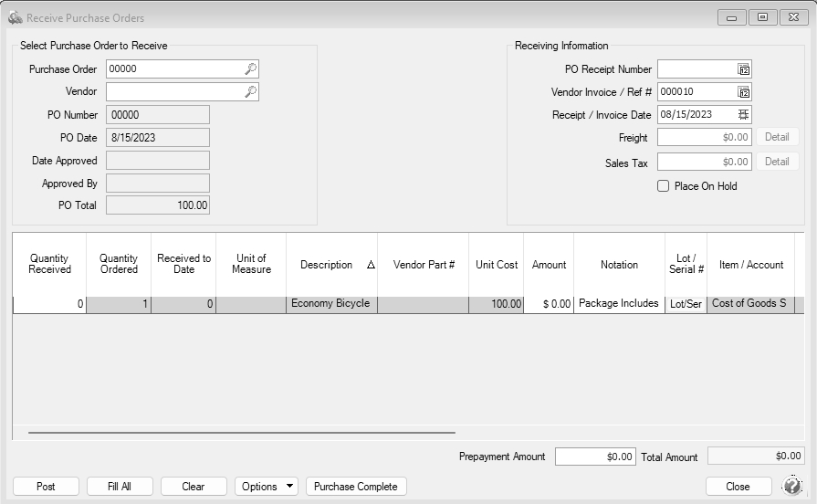
Task: Open the Receipt / Invoice Date calendar icon
Action: (x=743, y=115)
